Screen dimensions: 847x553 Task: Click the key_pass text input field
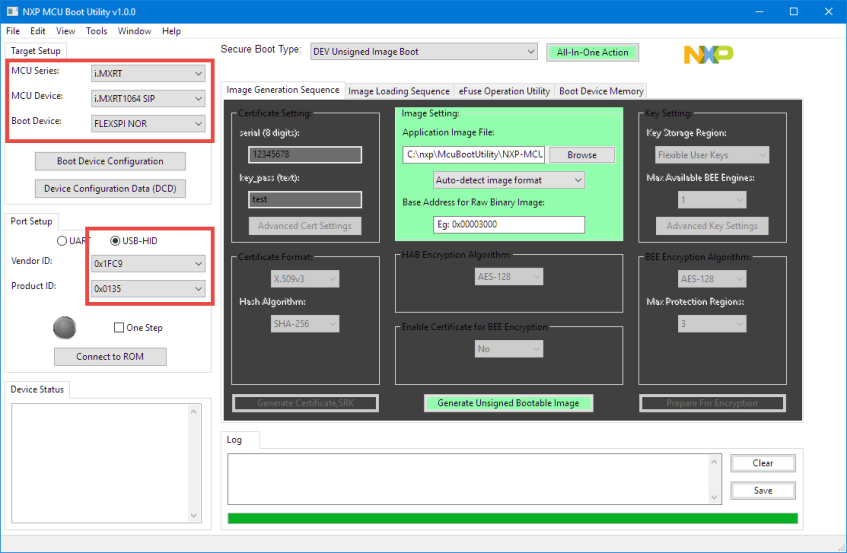[x=305, y=199]
